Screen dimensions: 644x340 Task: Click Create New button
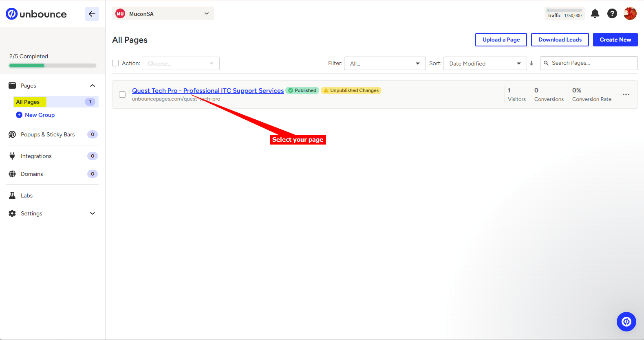tap(615, 39)
